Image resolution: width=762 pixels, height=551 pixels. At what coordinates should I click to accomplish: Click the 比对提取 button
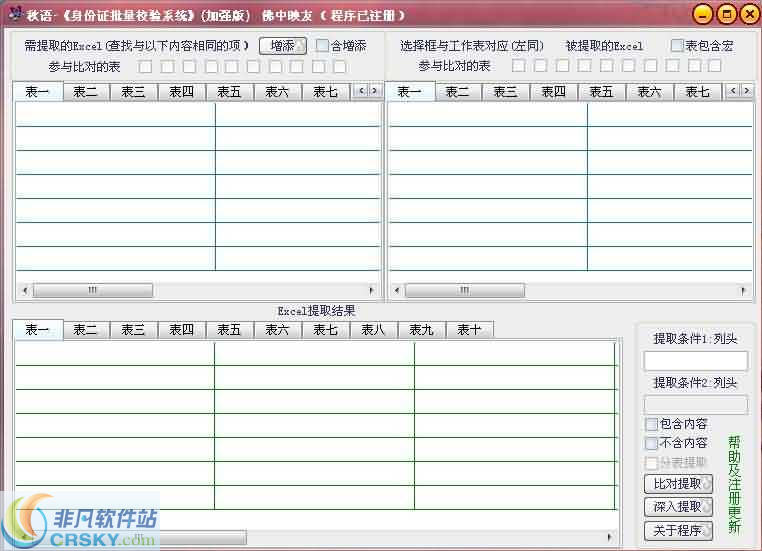click(x=678, y=483)
